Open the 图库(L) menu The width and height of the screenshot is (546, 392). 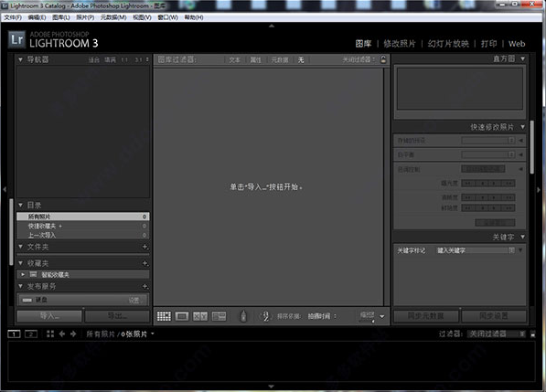61,17
